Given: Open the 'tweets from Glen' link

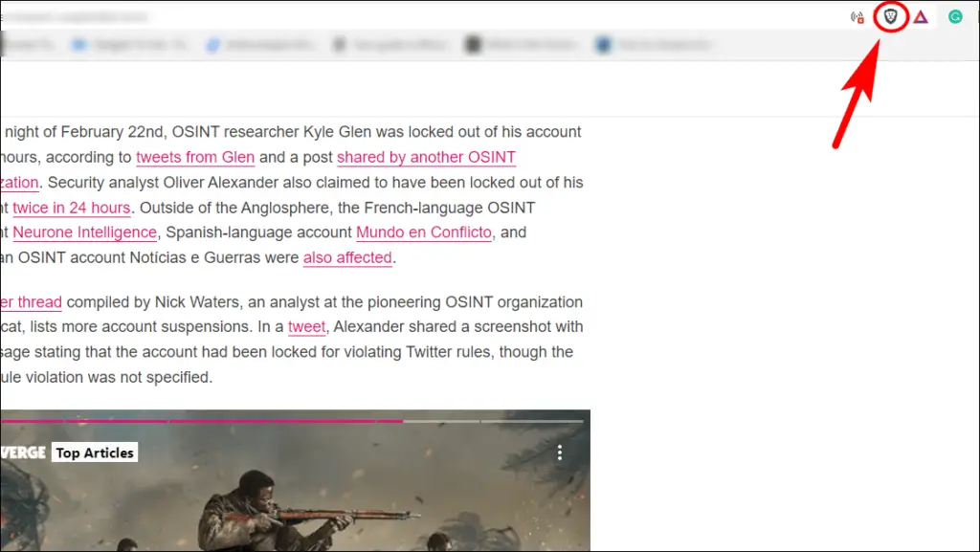Looking at the screenshot, I should [x=195, y=157].
